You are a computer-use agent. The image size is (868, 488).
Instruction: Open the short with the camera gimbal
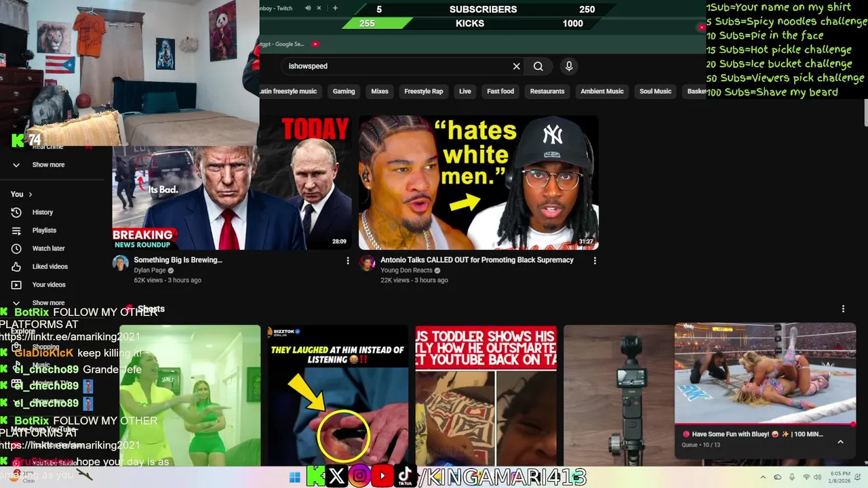pos(618,396)
